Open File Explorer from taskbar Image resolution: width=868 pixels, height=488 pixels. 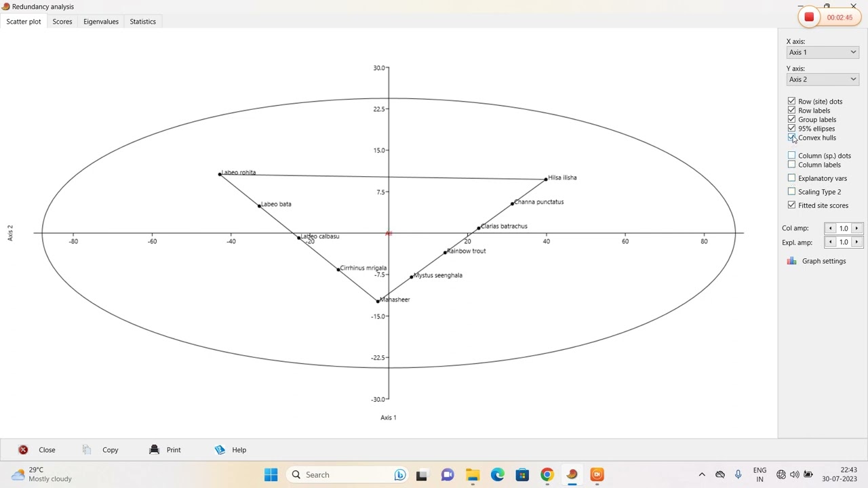(x=473, y=475)
